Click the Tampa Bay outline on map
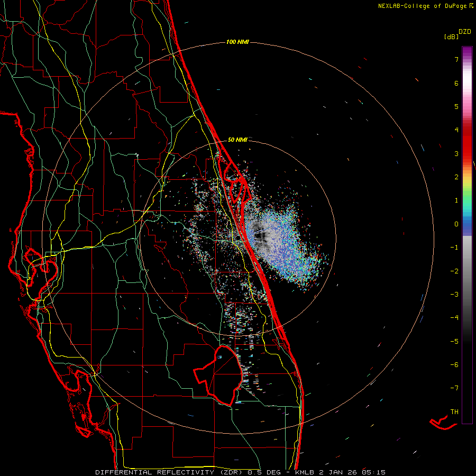Screen dimensions: 476x476 (x=40, y=274)
